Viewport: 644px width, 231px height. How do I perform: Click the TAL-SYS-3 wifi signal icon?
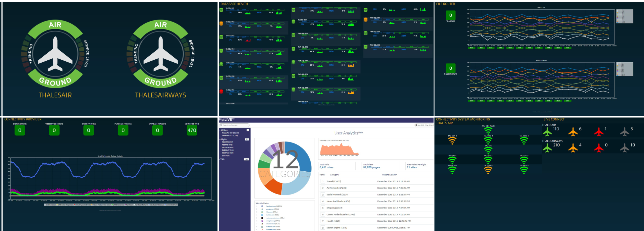point(524,160)
